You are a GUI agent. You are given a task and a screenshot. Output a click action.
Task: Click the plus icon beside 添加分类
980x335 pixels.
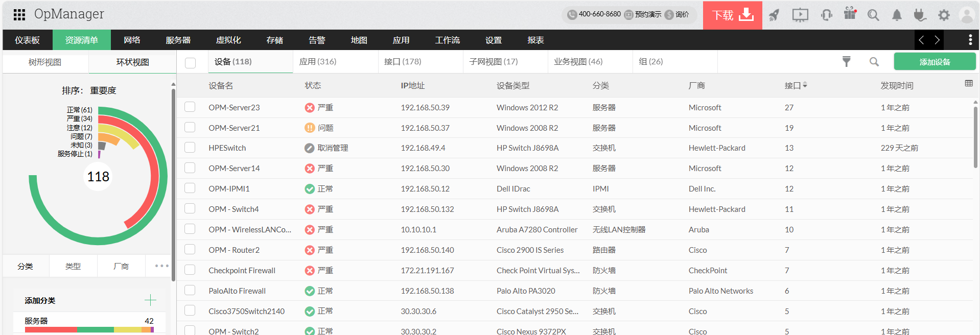150,300
